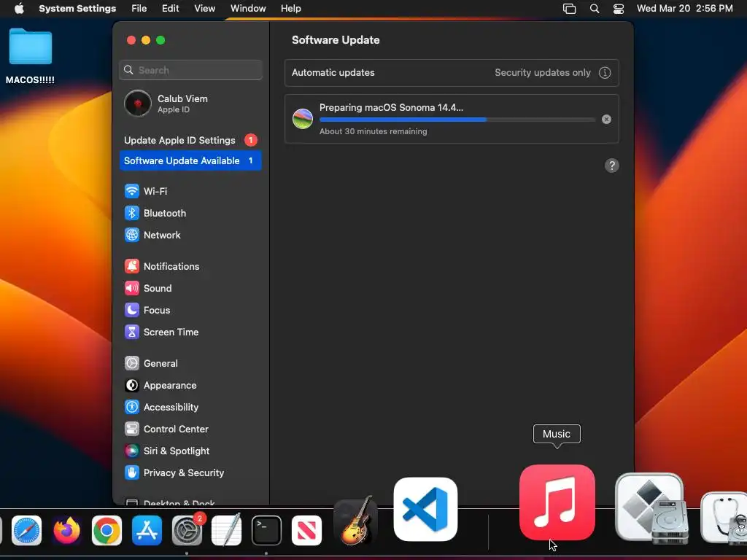Click 'Security updates only' text

coord(543,73)
